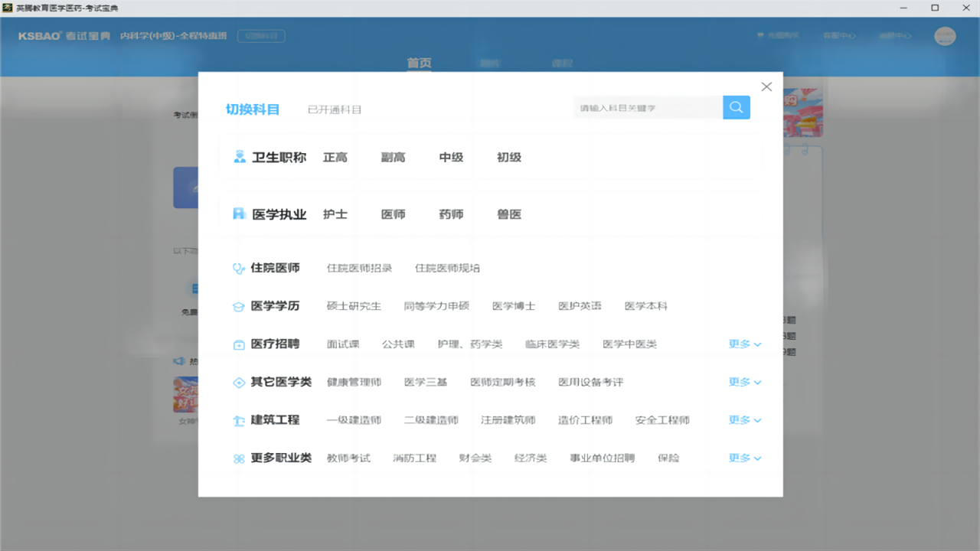Open 临床医学类 category
Viewport: 980px width, 551px height.
(553, 344)
